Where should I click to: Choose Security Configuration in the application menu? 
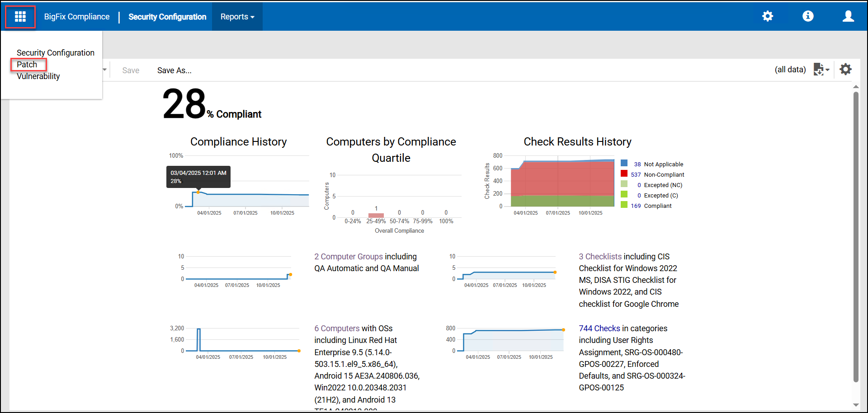(x=56, y=53)
